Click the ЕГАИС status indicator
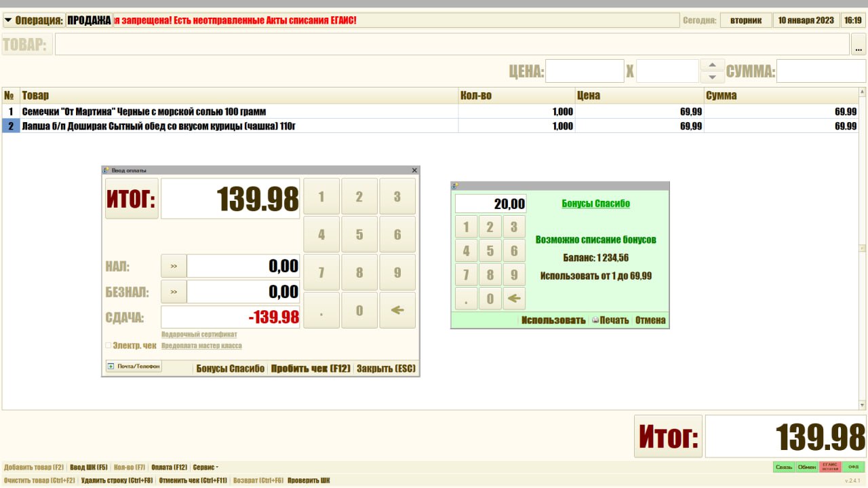868x488 pixels. 829,467
